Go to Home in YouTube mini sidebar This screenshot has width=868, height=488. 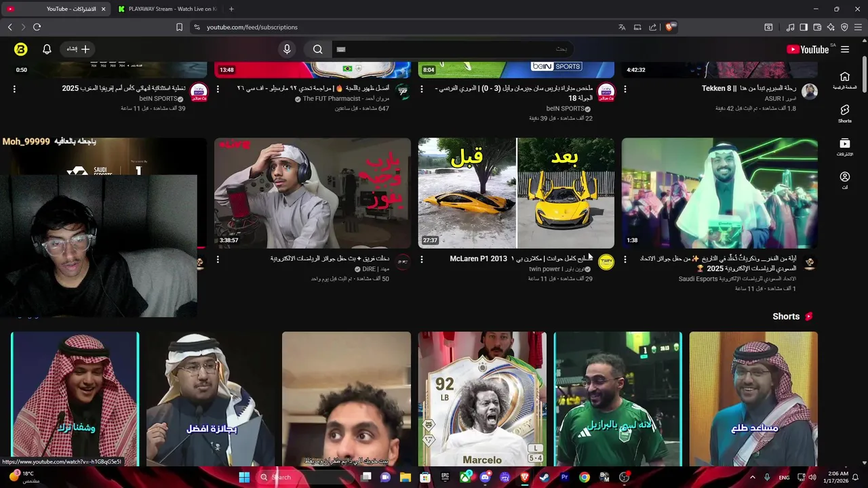[x=845, y=81]
